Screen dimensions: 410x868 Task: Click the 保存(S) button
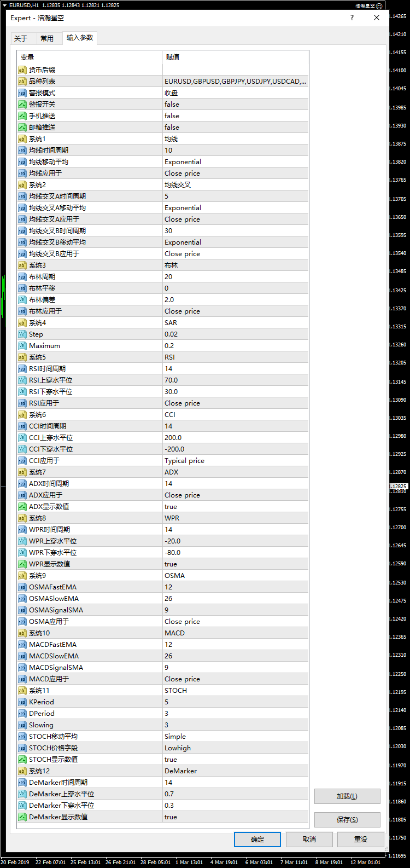click(347, 820)
